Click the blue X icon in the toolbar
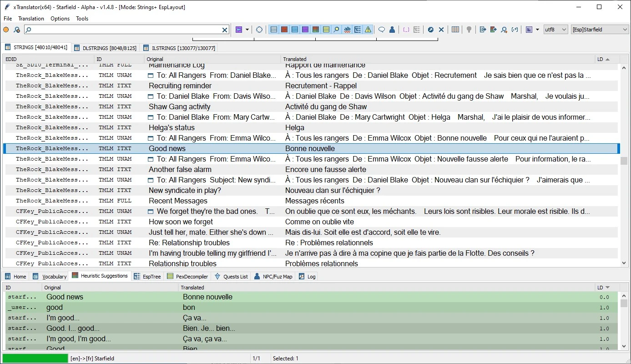This screenshot has height=364, width=631. [x=441, y=30]
